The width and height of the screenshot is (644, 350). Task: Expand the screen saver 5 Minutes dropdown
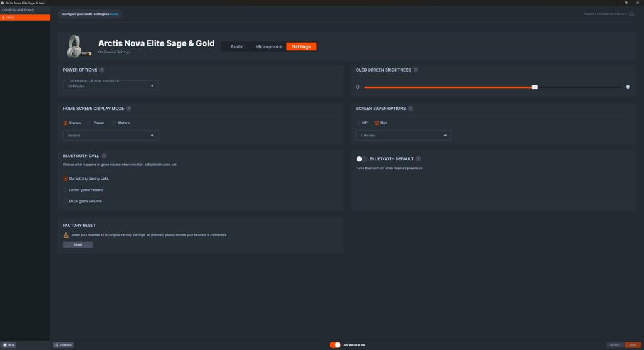pyautogui.click(x=403, y=135)
